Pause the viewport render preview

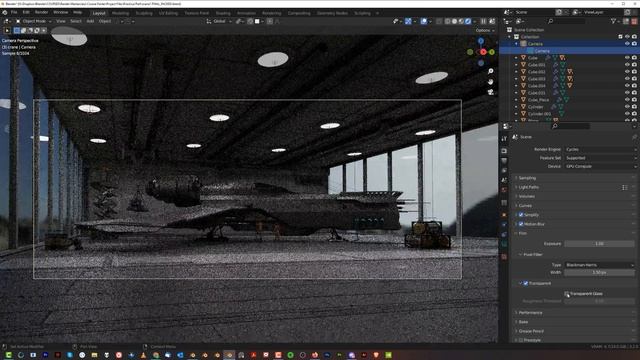(484, 21)
